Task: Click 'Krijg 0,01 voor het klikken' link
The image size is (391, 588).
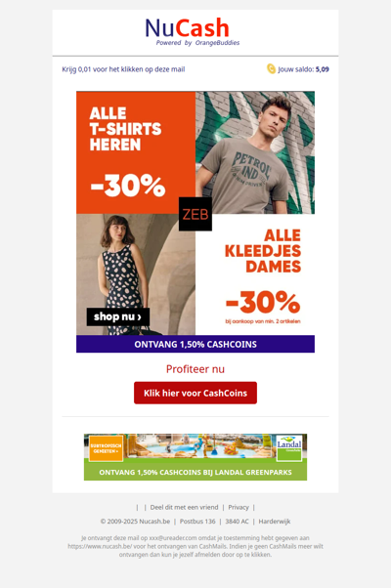Action: [123, 69]
